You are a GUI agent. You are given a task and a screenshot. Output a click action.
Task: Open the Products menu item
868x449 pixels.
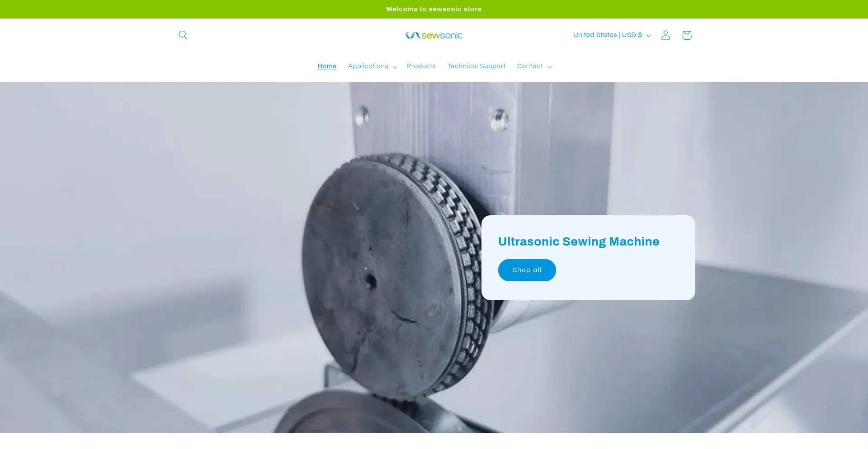421,66
